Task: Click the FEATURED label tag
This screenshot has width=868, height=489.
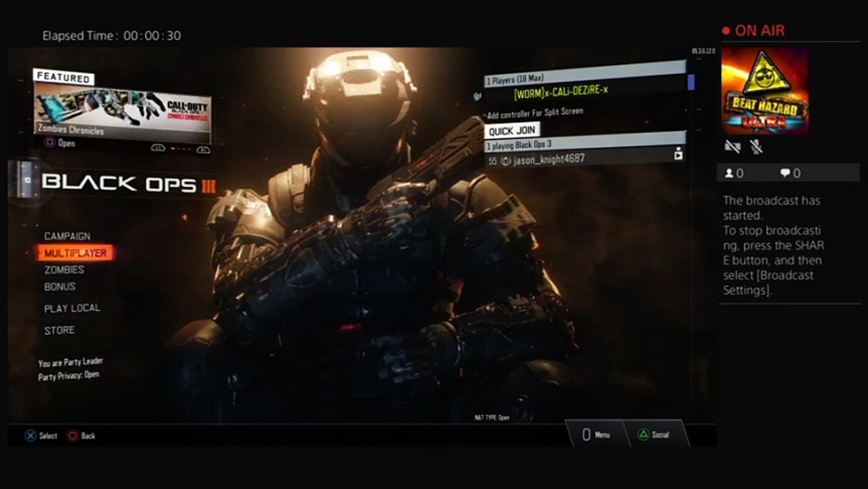Action: click(x=63, y=77)
